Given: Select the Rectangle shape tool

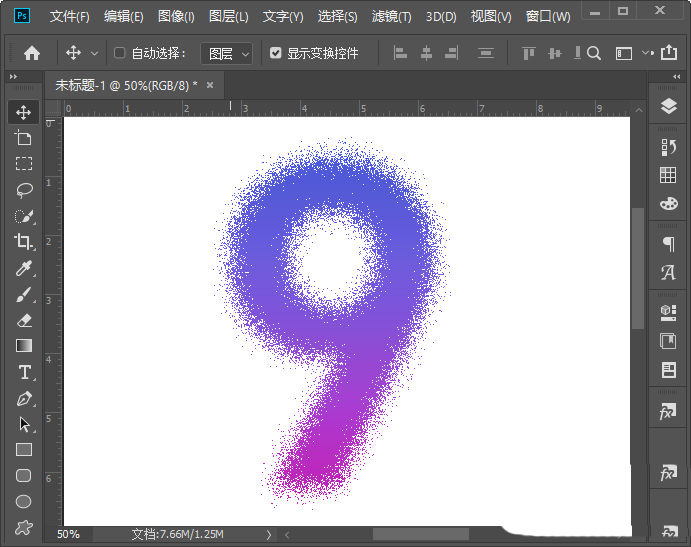Looking at the screenshot, I should [x=24, y=450].
